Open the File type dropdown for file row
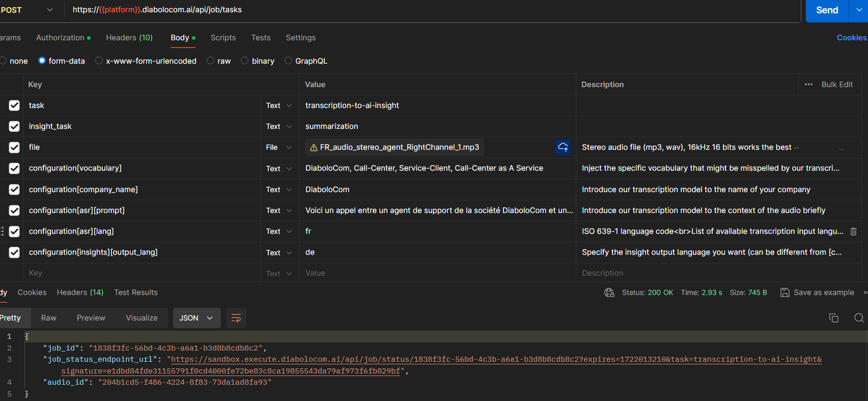 279,148
